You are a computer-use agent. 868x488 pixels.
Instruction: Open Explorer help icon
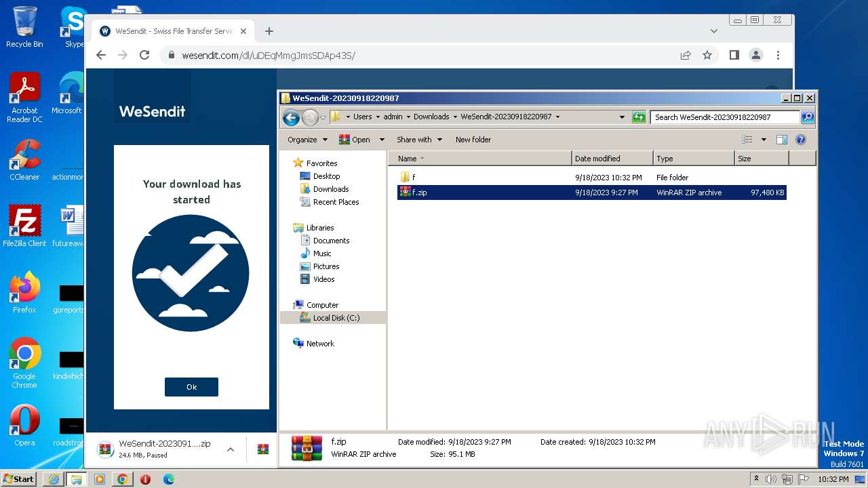(x=801, y=140)
